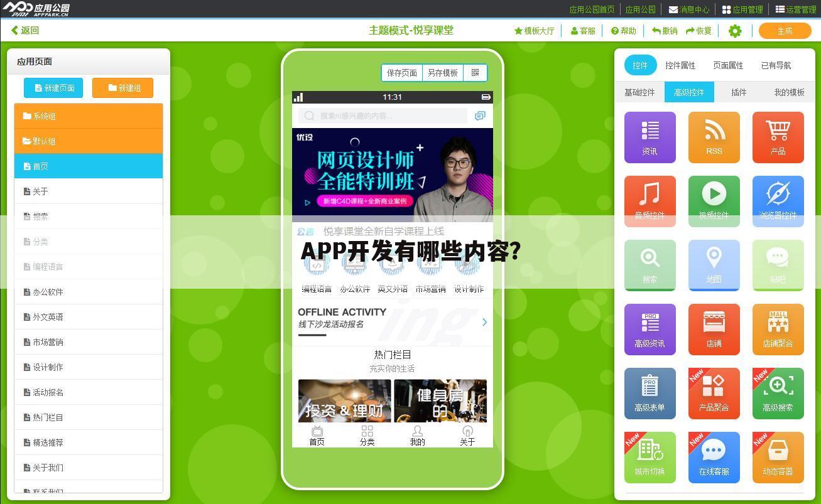
Task: Open the 消息中心 top link
Action: (689, 9)
